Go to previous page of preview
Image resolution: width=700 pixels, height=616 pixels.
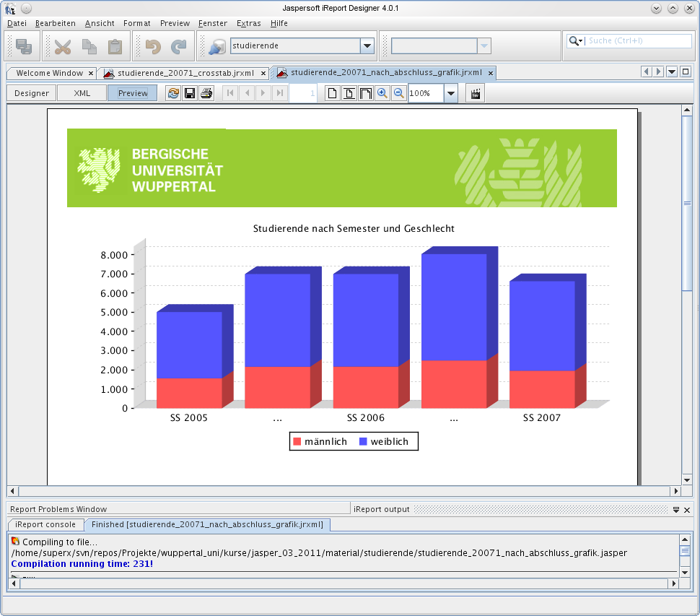tap(247, 93)
